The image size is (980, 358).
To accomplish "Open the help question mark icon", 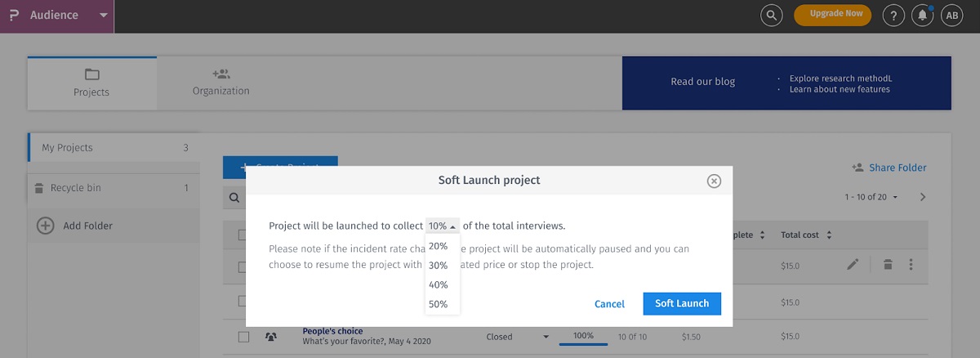I will (x=894, y=15).
